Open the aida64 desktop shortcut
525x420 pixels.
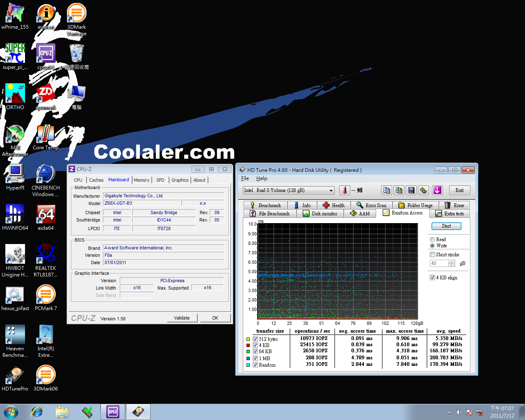pyautogui.click(x=46, y=217)
